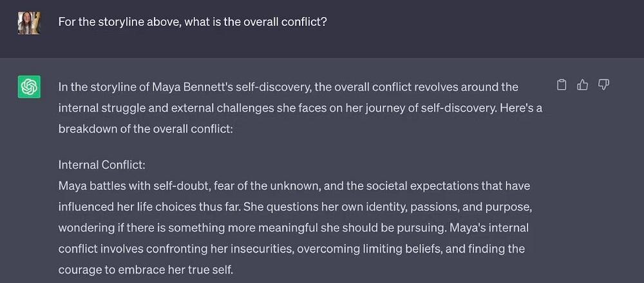The height and width of the screenshot is (283, 644).
Task: Copy the ChatGPT response to clipboard
Action: (x=562, y=84)
